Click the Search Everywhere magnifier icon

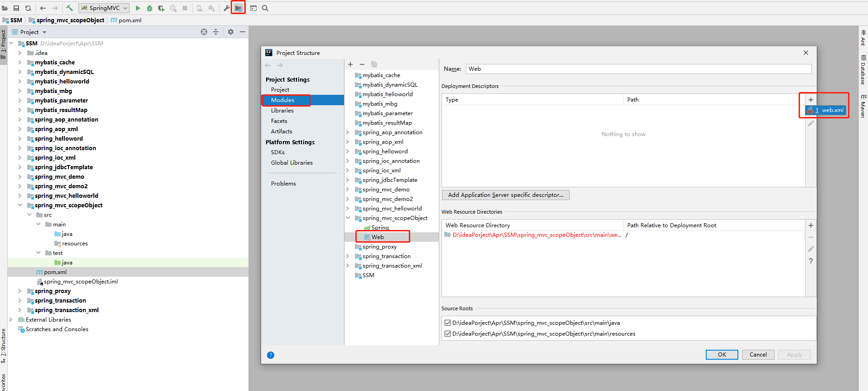click(x=265, y=8)
